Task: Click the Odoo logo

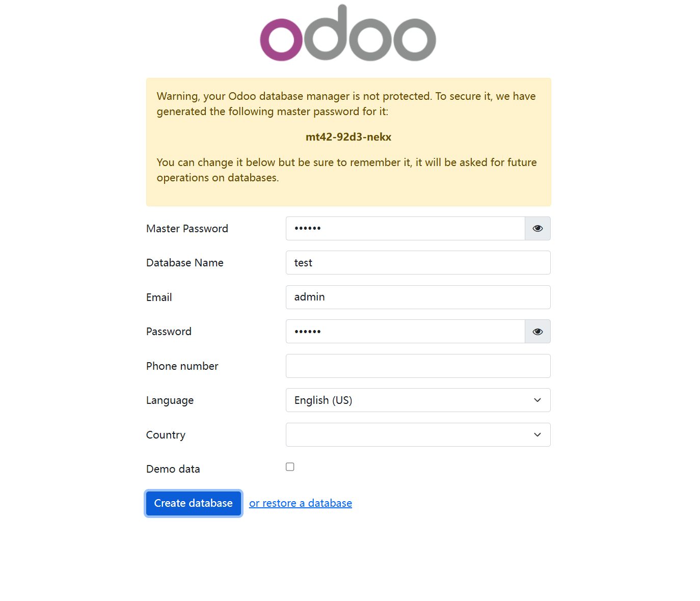Action: coord(348,33)
